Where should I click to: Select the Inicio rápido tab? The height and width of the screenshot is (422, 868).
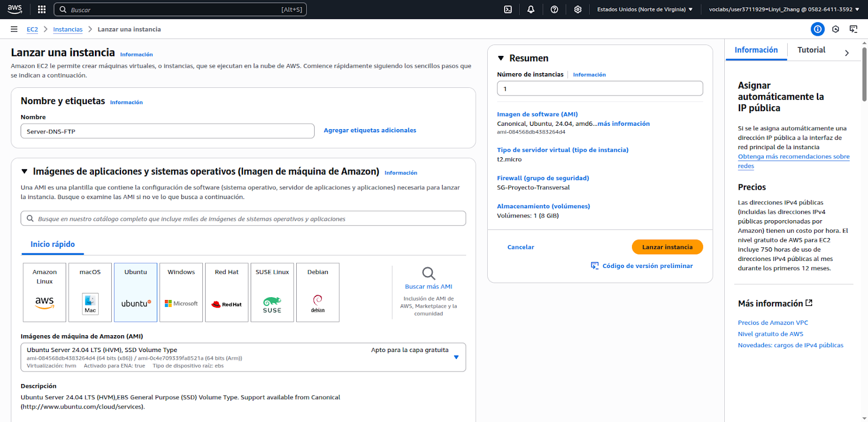tap(53, 245)
